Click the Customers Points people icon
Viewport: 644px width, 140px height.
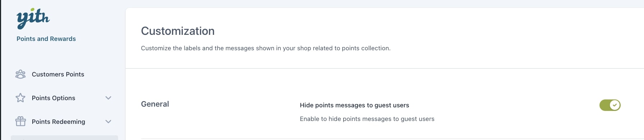click(20, 74)
